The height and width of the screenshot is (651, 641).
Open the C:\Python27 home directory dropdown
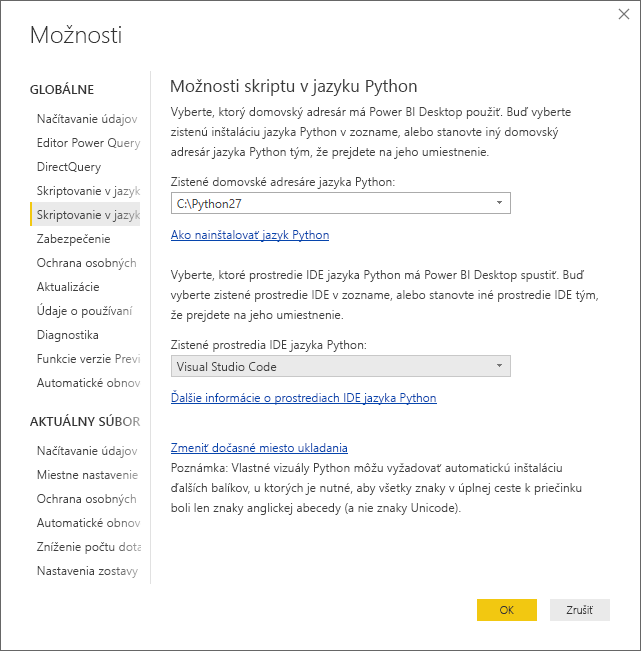(340, 203)
